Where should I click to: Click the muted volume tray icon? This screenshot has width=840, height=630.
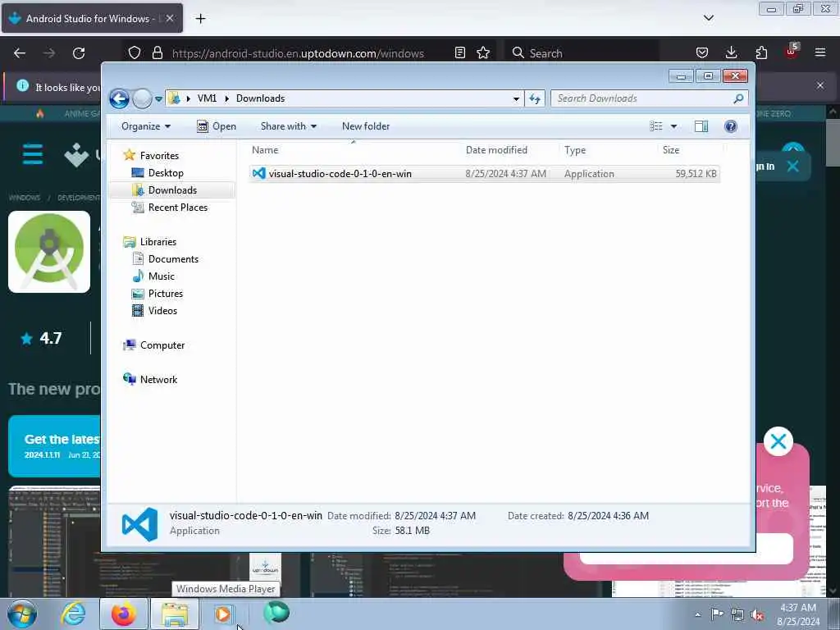point(757,615)
